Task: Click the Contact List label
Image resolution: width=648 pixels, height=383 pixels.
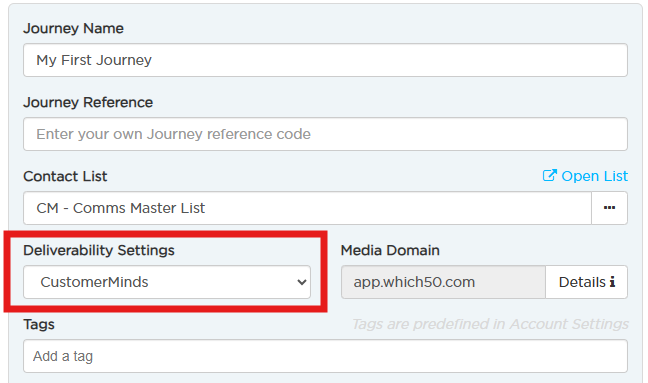Action: coord(65,176)
